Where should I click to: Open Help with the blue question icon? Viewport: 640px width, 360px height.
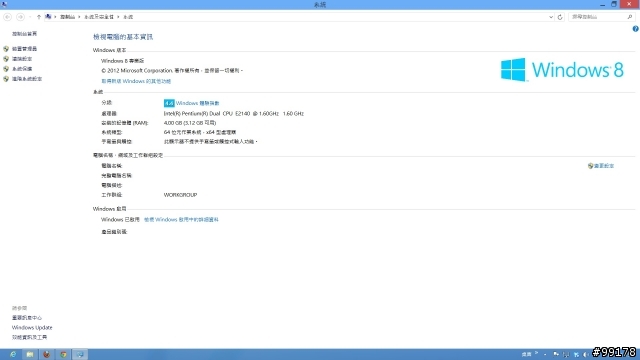point(636,29)
